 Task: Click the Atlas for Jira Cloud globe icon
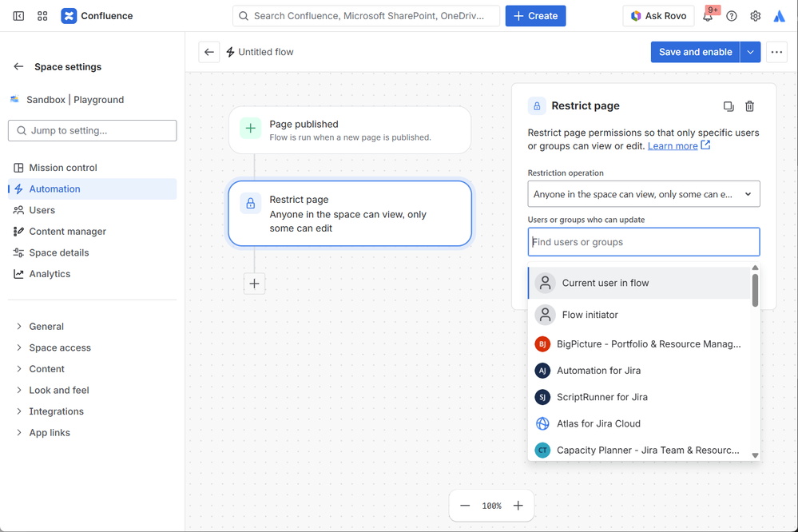pyautogui.click(x=542, y=423)
